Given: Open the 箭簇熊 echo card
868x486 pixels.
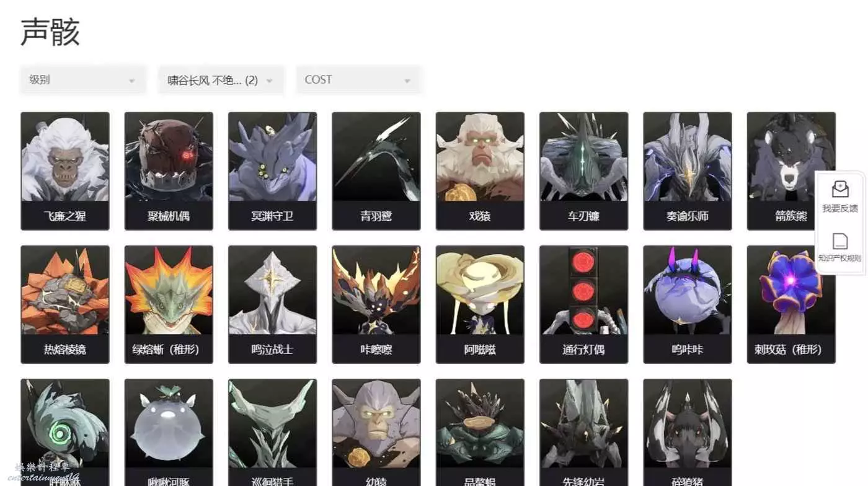Looking at the screenshot, I should coord(791,171).
